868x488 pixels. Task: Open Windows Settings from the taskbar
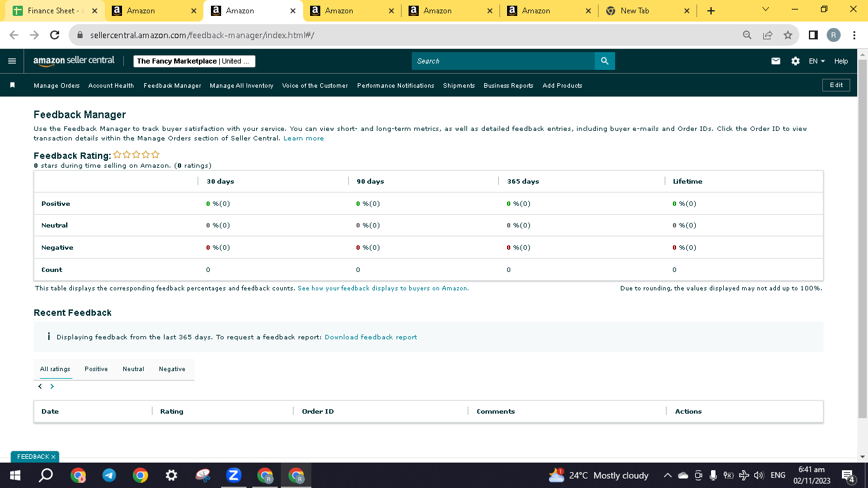click(x=171, y=475)
